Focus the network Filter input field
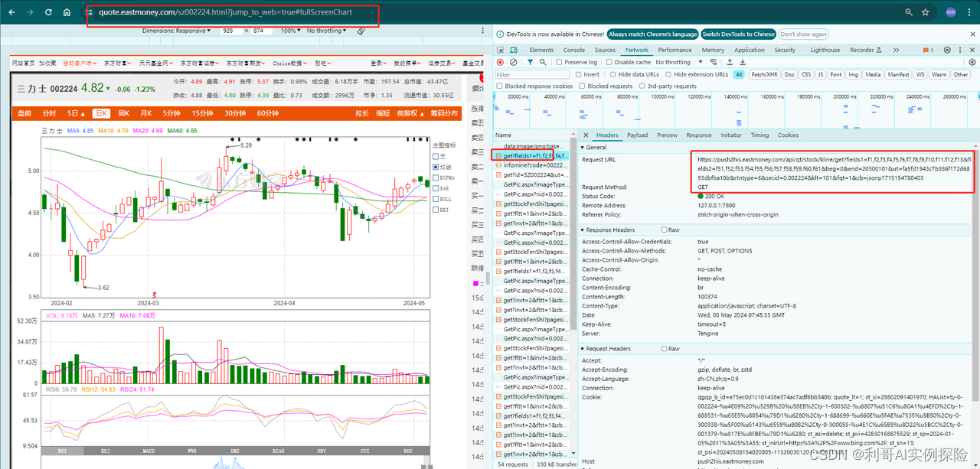Image resolution: width=980 pixels, height=469 pixels. coord(532,74)
